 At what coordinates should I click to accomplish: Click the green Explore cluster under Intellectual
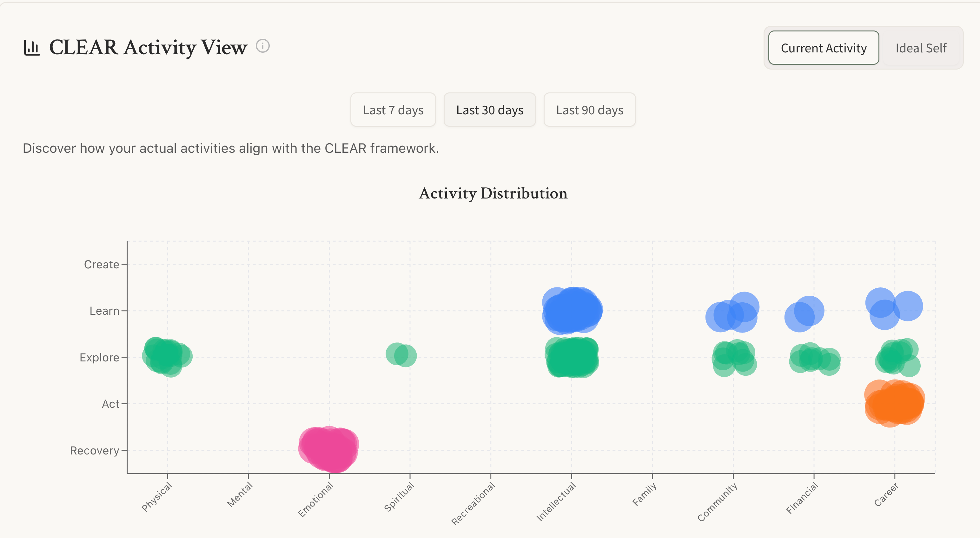click(x=572, y=357)
